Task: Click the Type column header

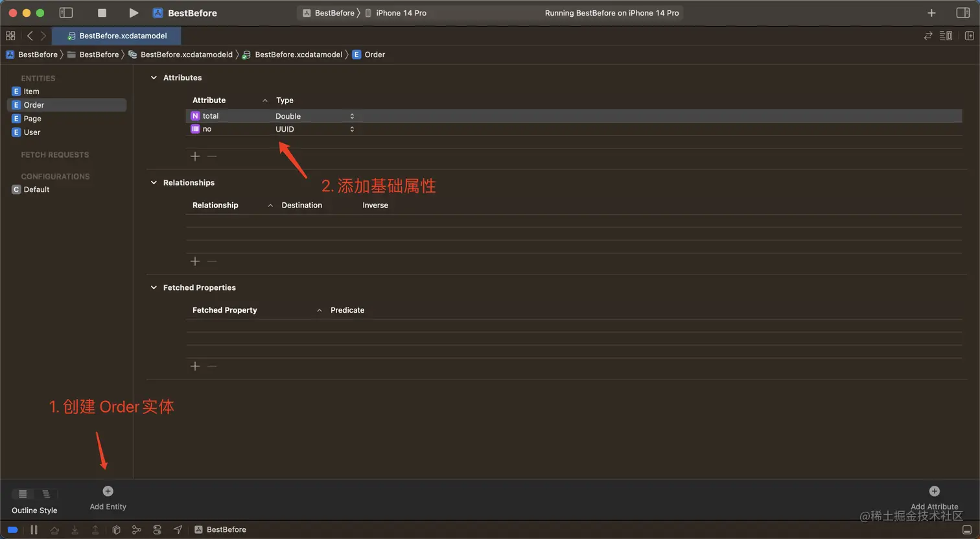Action: pyautogui.click(x=285, y=101)
